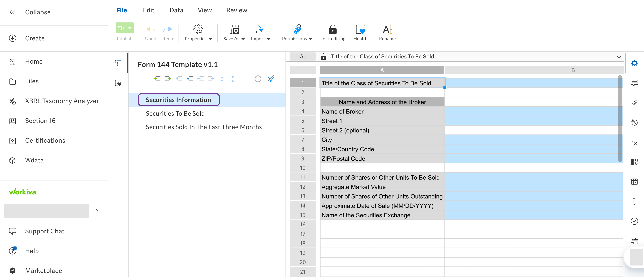Toggle the filter in the outline toolbar
Viewport: 644px width, 277px height.
271,79
